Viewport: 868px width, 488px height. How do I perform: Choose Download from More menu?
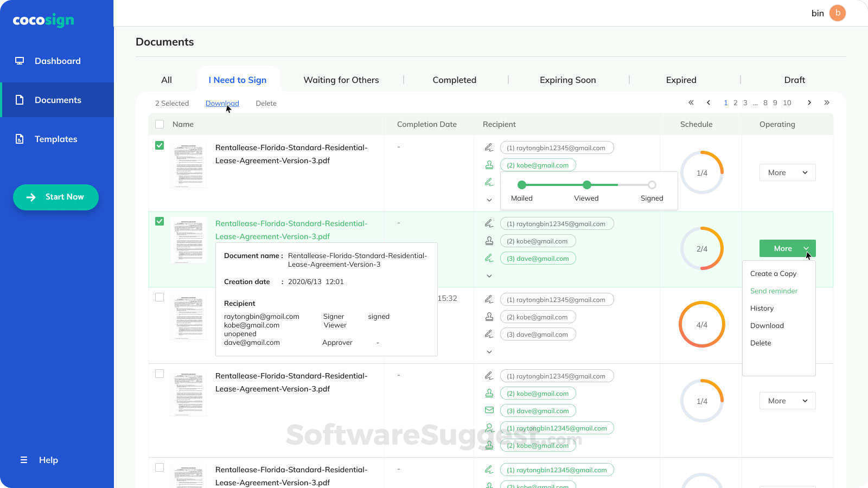(x=767, y=325)
